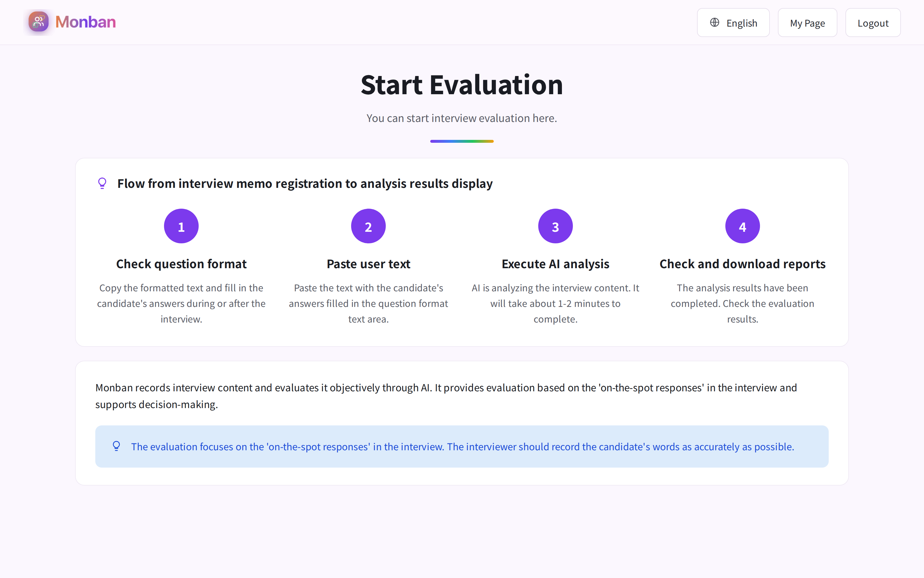Click the 'Execute AI analysis' step title
924x578 pixels.
point(555,264)
